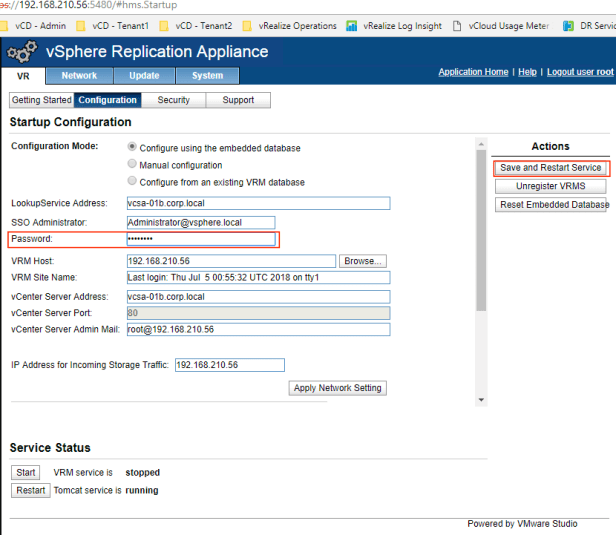
Task: Open the Security sub-tab
Action: point(173,100)
